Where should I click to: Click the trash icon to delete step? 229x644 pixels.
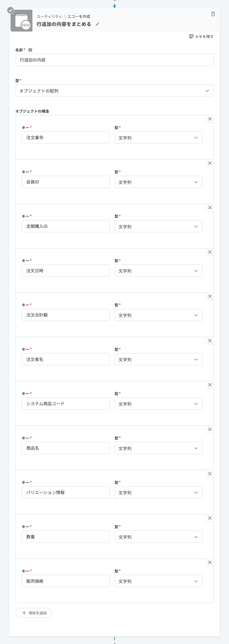coord(213,14)
